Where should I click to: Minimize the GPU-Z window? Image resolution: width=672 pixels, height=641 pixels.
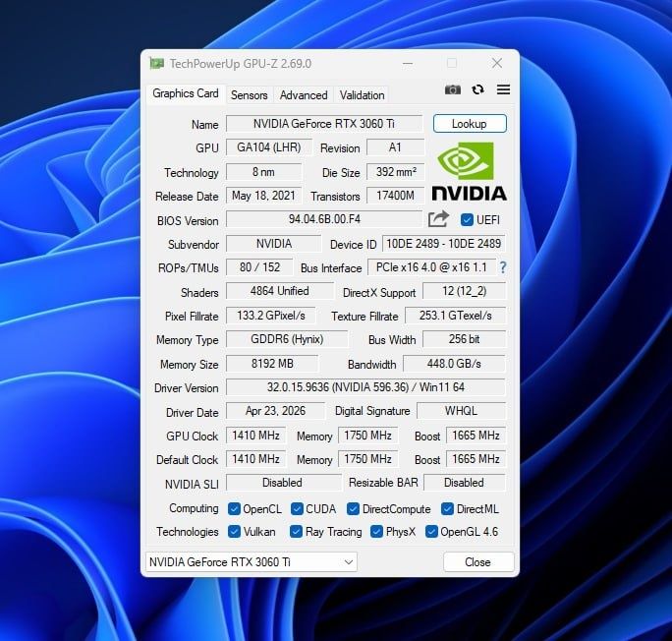click(x=408, y=64)
